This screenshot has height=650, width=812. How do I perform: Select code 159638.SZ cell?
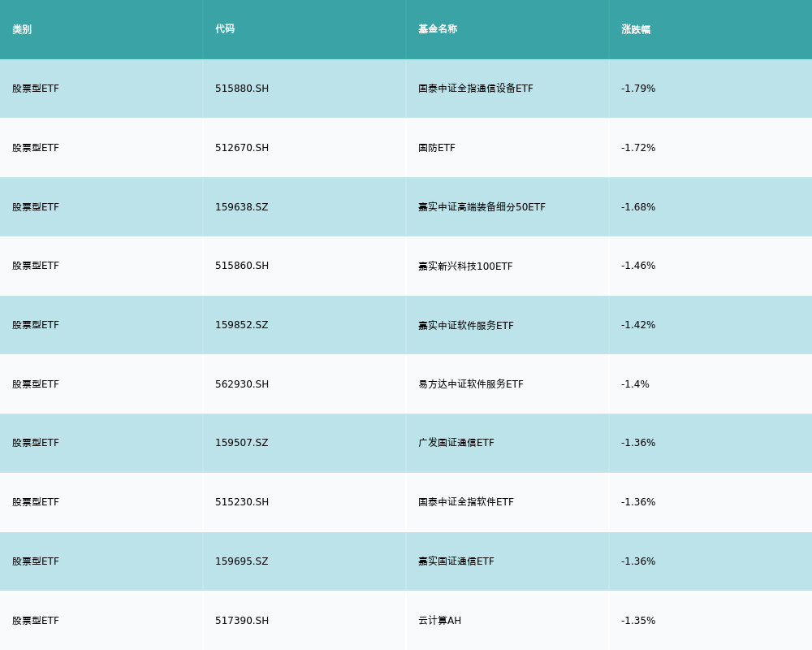coord(242,207)
